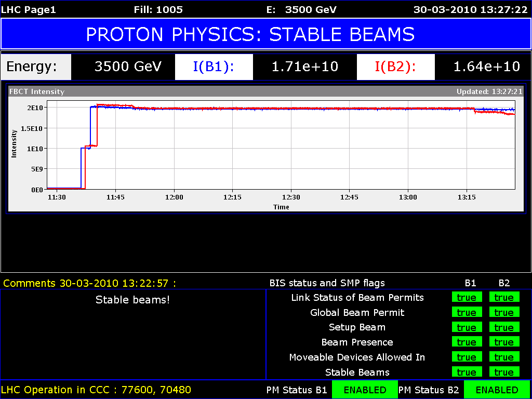
Task: Select the 'Stable beams!' comment text
Action: [132, 300]
